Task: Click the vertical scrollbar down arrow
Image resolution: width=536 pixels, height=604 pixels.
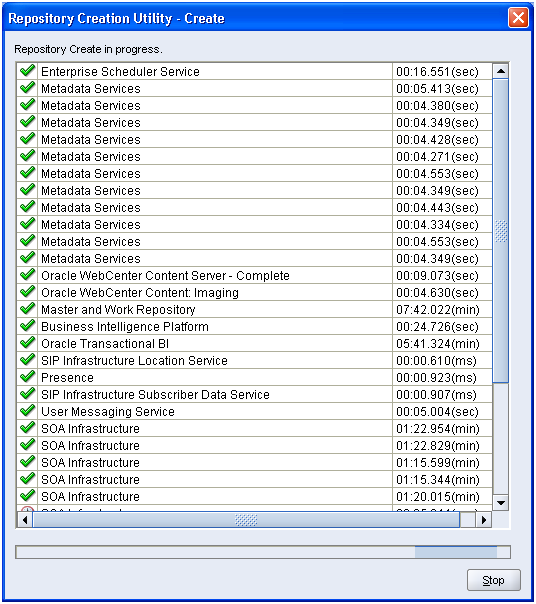Action: click(x=501, y=503)
